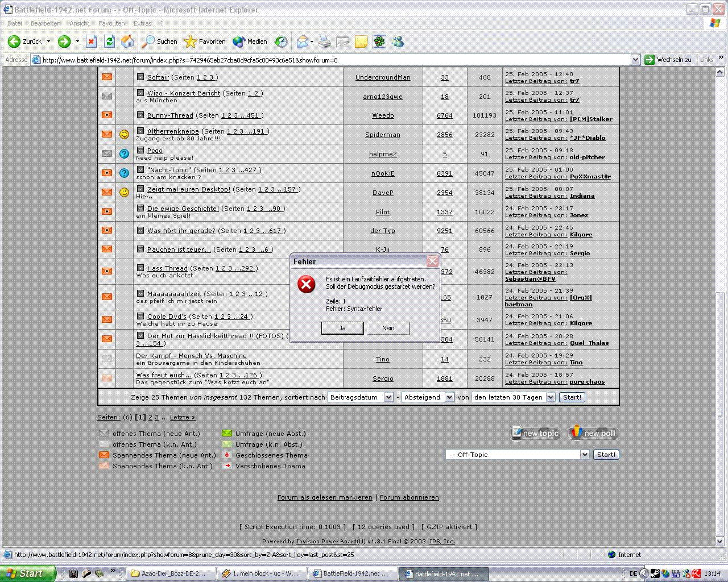The height and width of the screenshot is (582, 728).
Task: Click the yellow note toolbar icon
Action: pyautogui.click(x=361, y=41)
